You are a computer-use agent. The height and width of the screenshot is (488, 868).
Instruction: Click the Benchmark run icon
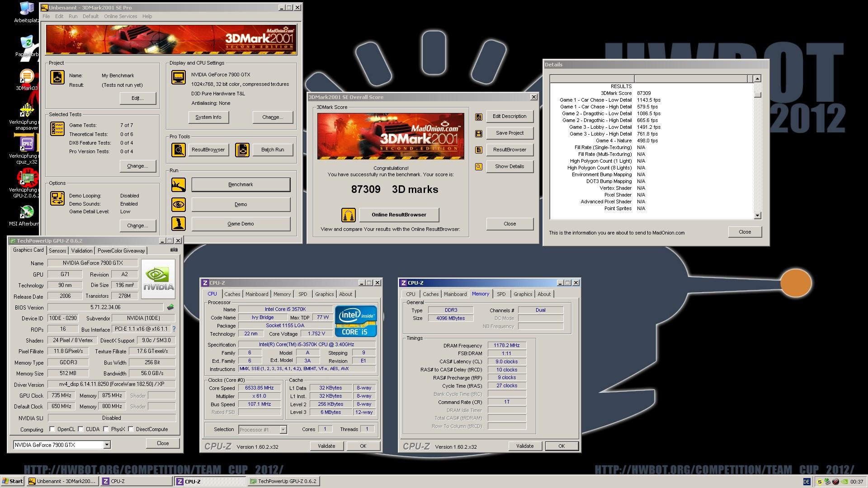click(179, 184)
